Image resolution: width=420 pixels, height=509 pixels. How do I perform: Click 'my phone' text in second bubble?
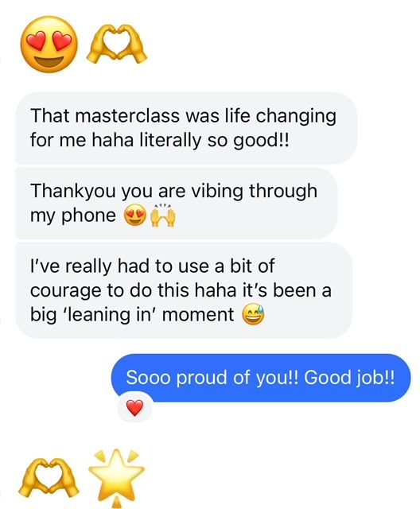tap(72, 216)
